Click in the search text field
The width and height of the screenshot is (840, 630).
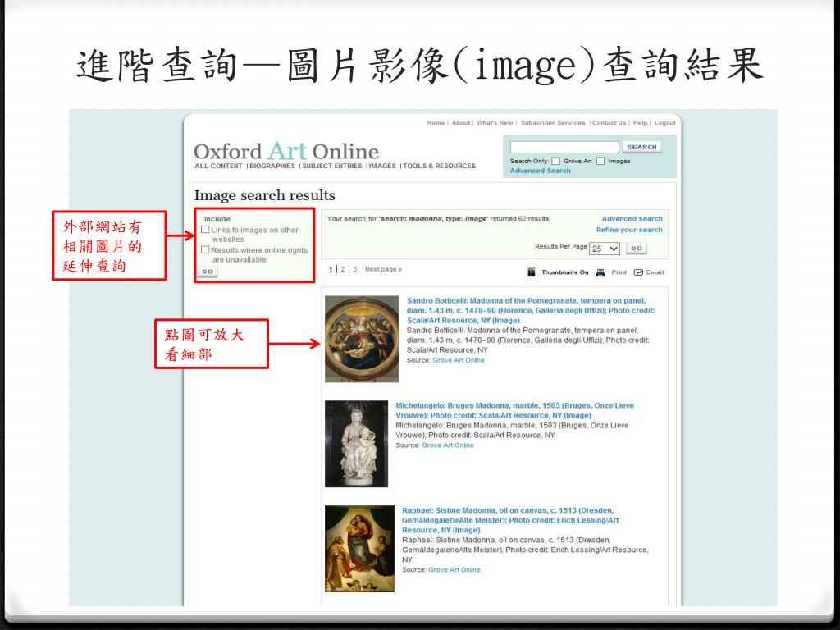click(x=564, y=147)
